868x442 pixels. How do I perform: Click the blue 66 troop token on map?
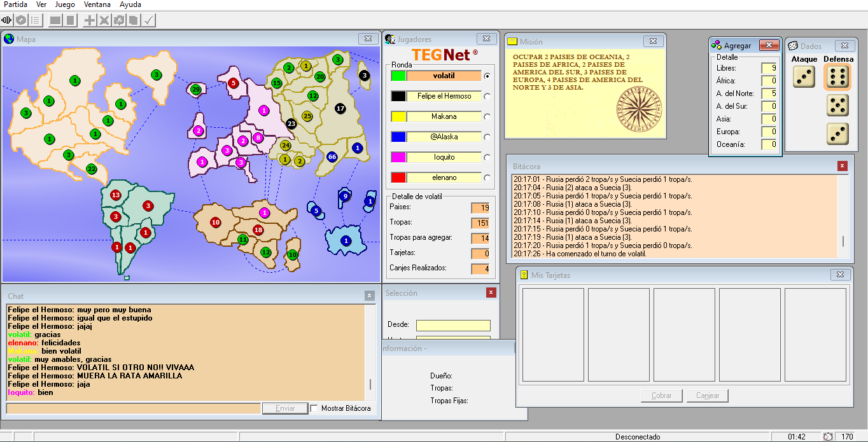(x=332, y=156)
